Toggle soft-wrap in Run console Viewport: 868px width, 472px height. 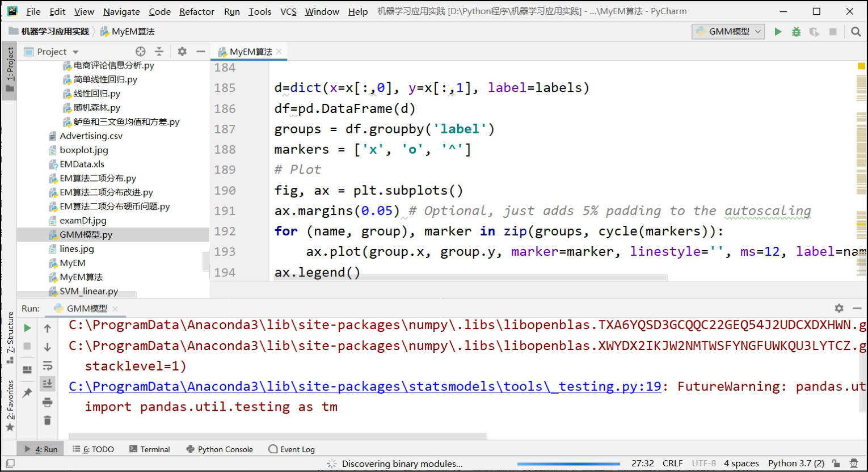pyautogui.click(x=48, y=365)
